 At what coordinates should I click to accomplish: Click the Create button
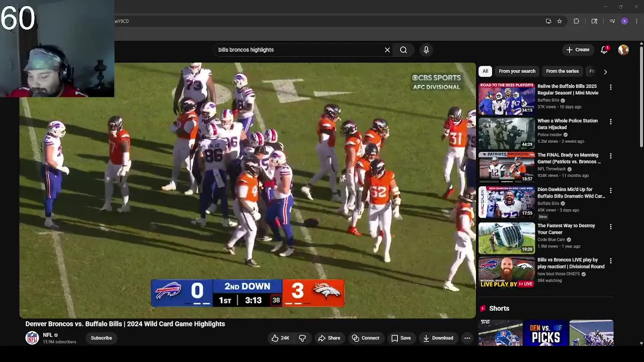click(x=578, y=50)
